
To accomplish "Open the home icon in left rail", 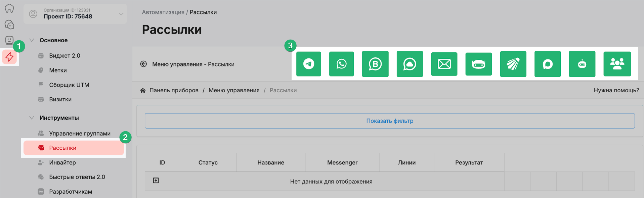I will pos(9,8).
